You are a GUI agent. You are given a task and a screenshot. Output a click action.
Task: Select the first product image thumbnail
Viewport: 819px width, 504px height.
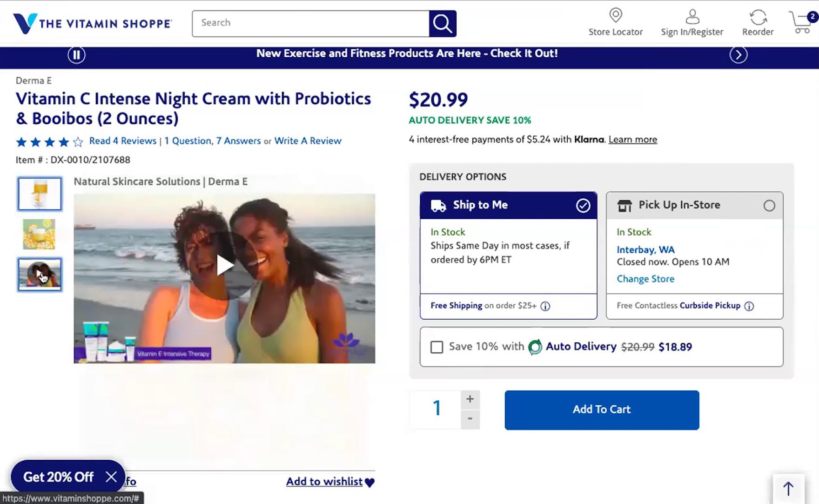[x=40, y=194]
